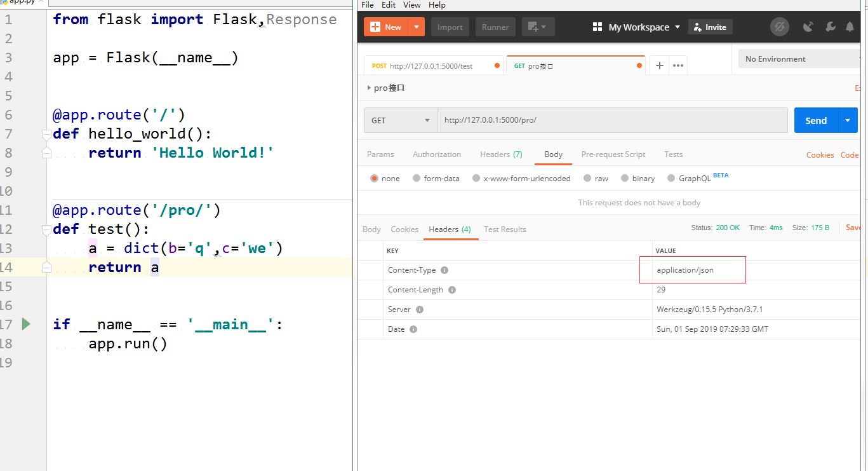Click the 200 OK status text
The height and width of the screenshot is (471, 868).
pos(728,228)
